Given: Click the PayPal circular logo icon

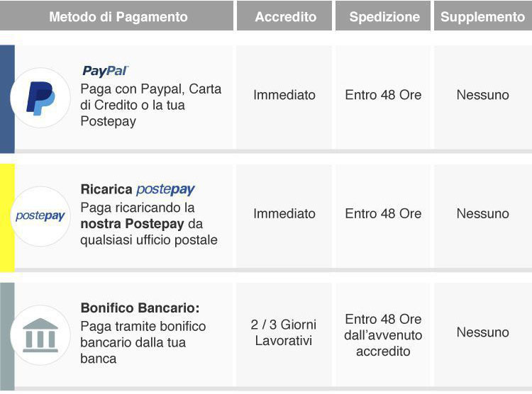Looking at the screenshot, I should tap(40, 98).
